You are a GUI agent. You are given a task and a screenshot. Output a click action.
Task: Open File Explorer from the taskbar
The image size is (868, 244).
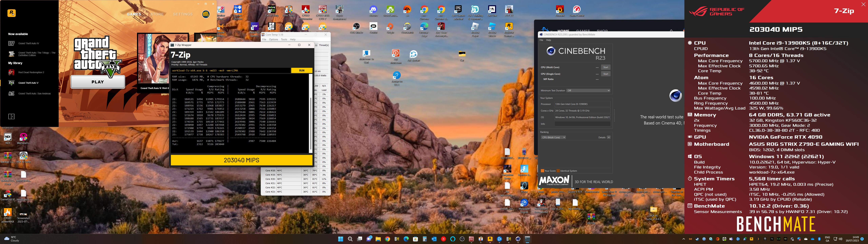click(x=378, y=239)
